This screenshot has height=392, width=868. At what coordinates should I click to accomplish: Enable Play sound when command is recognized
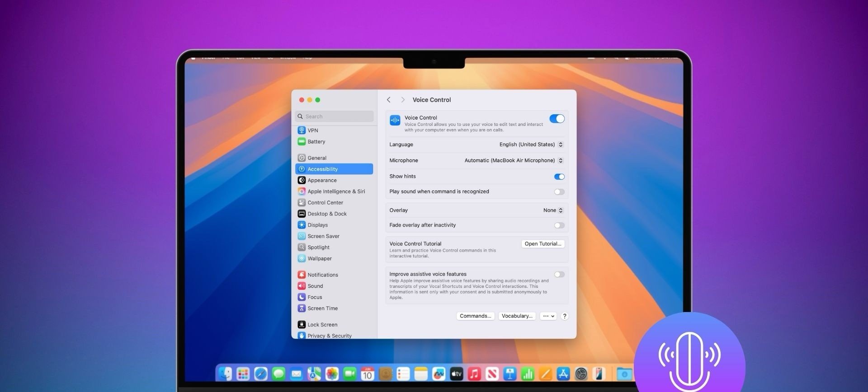point(559,192)
